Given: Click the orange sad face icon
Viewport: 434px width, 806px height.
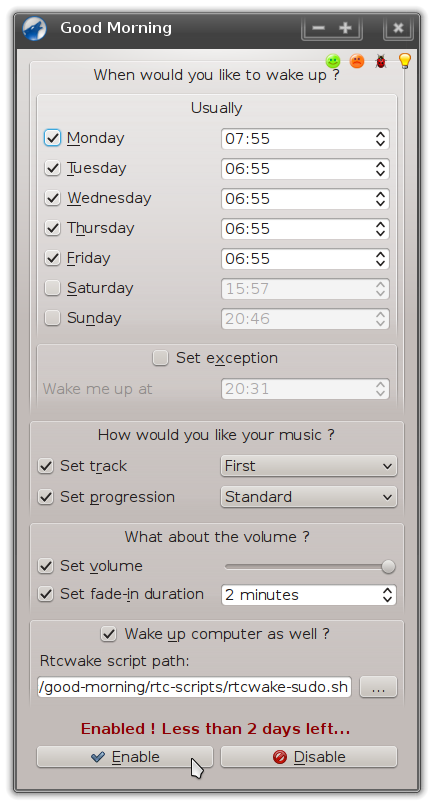Looking at the screenshot, I should pyautogui.click(x=357, y=61).
